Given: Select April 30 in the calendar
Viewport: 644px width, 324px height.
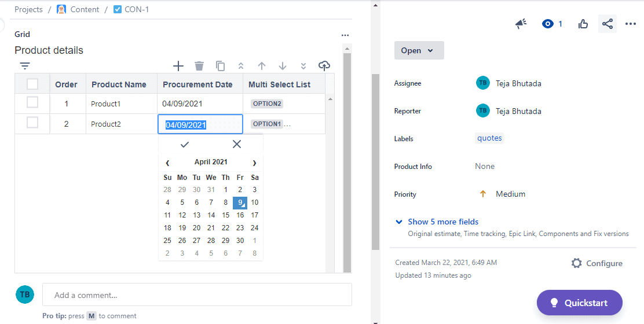Looking at the screenshot, I should pyautogui.click(x=240, y=241).
